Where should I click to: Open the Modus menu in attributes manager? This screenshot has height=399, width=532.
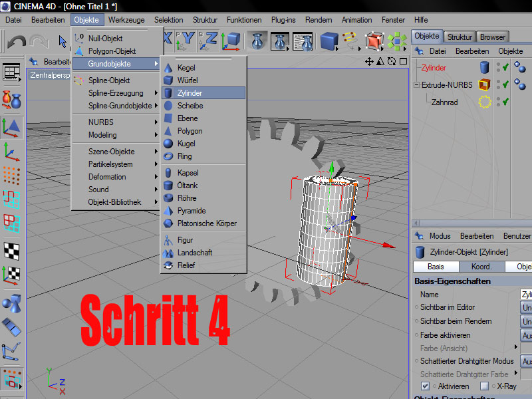click(x=440, y=236)
